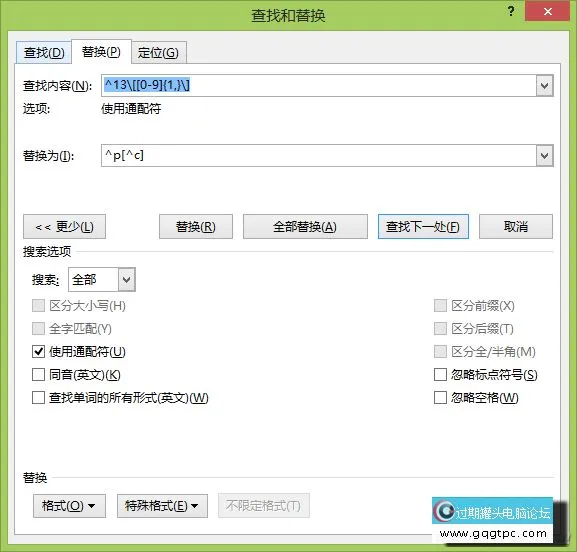Click the 取消 button
577x552 pixels.
coord(516,227)
